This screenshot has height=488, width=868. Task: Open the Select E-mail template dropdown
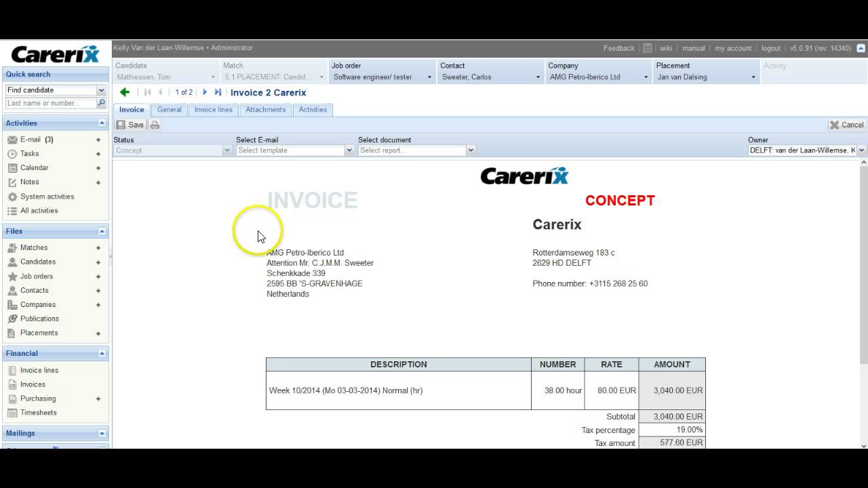coord(349,150)
